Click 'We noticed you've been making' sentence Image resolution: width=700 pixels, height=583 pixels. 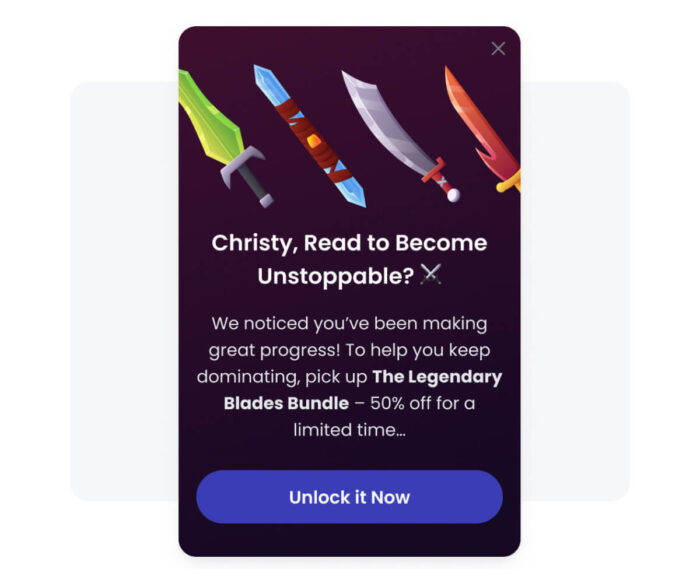pyautogui.click(x=350, y=323)
